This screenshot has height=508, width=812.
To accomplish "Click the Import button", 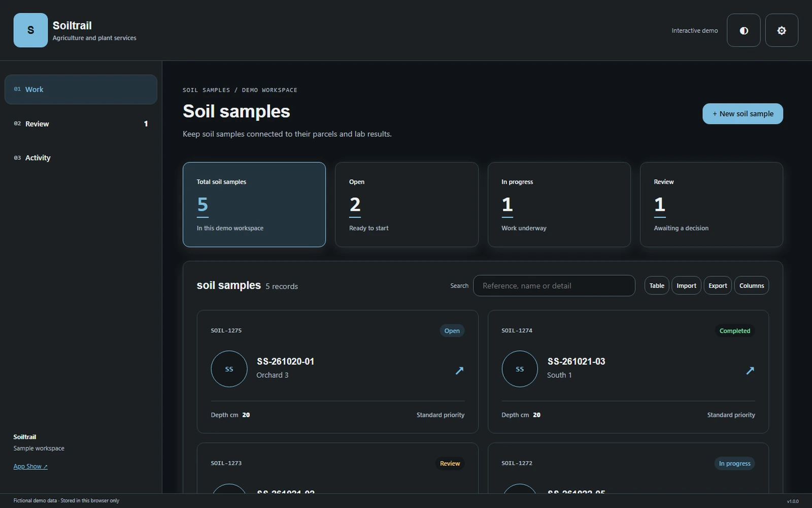I will [x=686, y=285].
